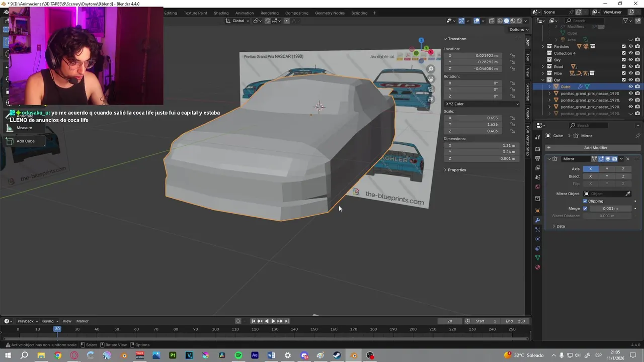Open Global transform orientation dropdown
The image size is (644, 362).
[x=238, y=21]
